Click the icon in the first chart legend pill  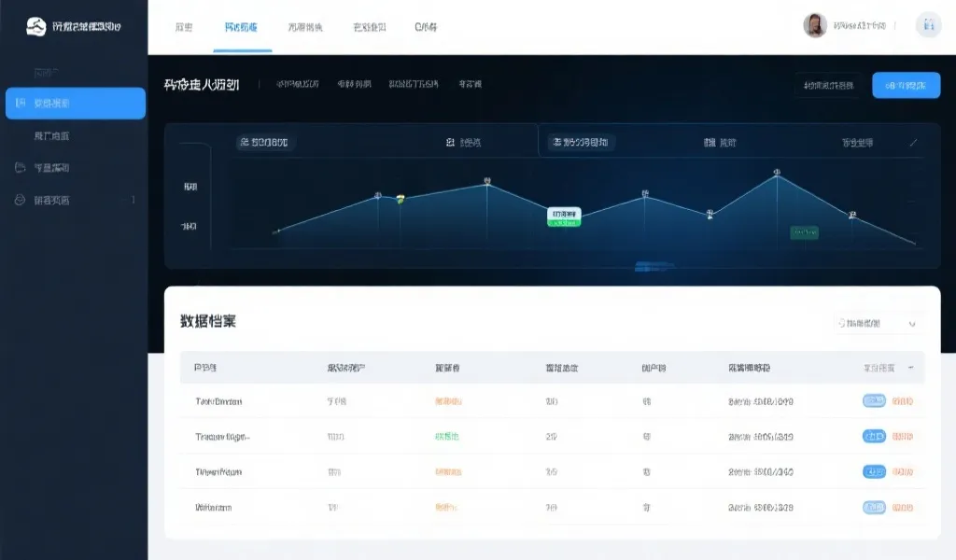pos(245,143)
